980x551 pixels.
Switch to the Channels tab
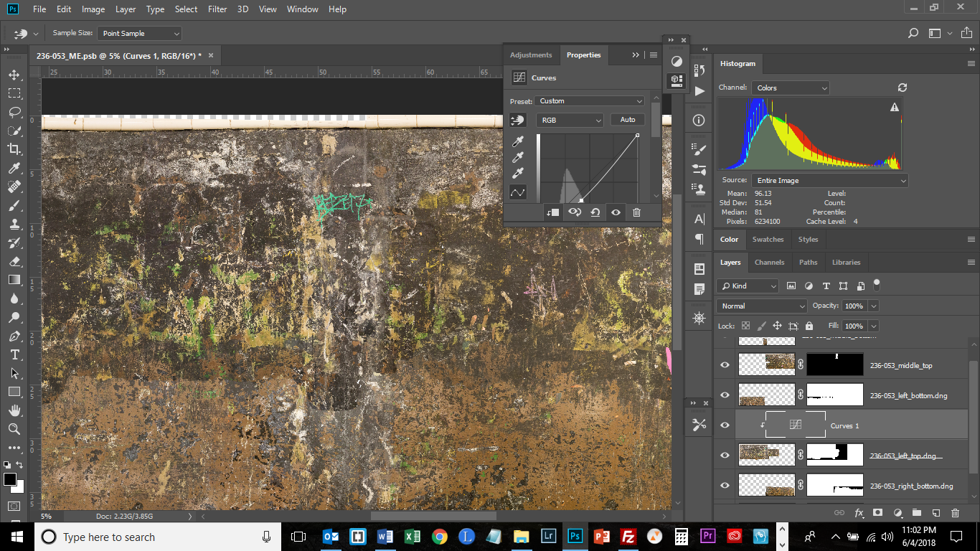769,263
